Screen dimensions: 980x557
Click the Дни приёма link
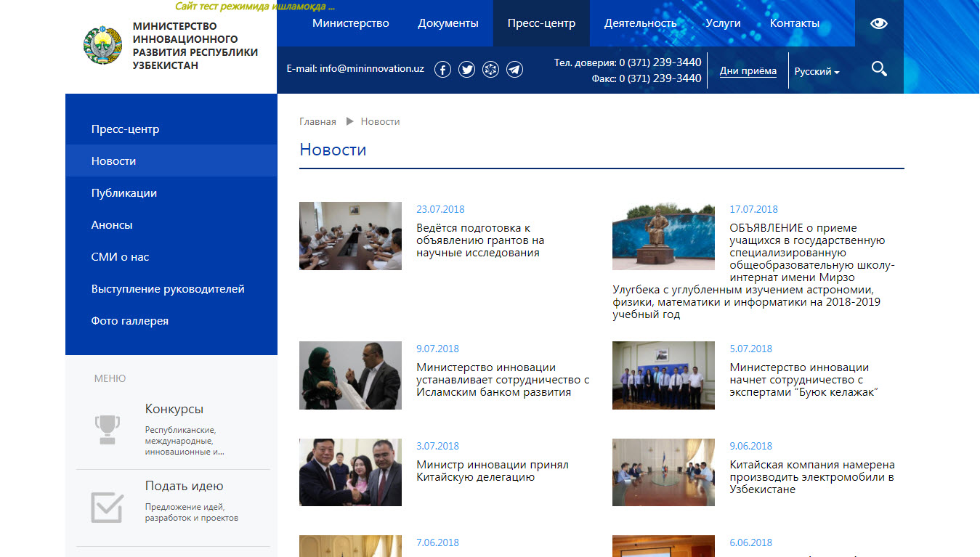(748, 71)
